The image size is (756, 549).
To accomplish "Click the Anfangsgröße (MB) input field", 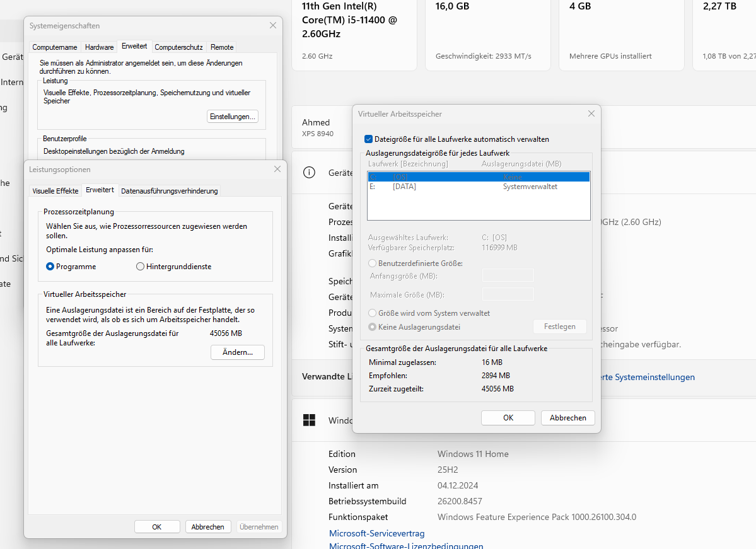I will pyautogui.click(x=508, y=275).
